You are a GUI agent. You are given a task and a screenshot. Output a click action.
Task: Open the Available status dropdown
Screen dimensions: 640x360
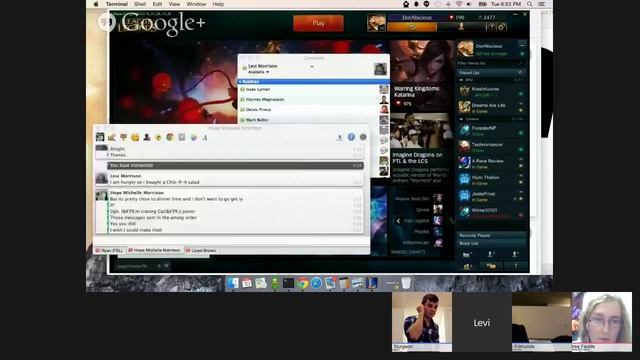pos(259,72)
